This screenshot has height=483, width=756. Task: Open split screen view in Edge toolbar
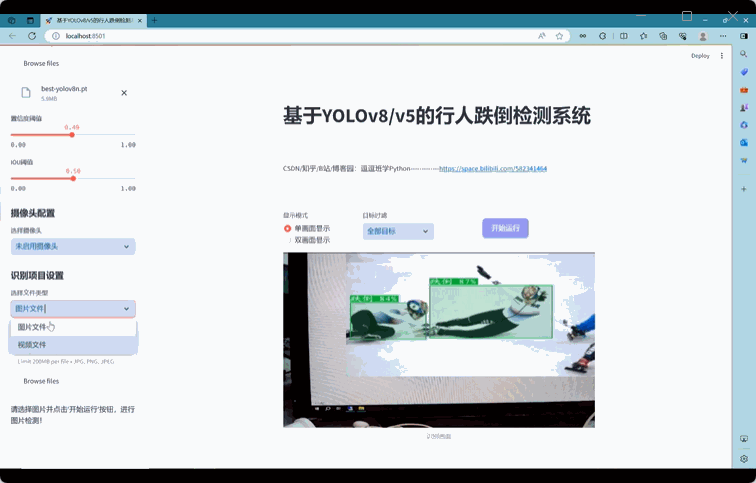click(623, 36)
